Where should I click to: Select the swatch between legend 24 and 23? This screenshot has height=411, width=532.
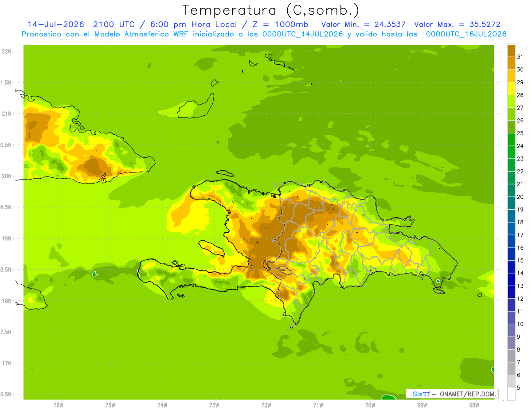coord(511,152)
